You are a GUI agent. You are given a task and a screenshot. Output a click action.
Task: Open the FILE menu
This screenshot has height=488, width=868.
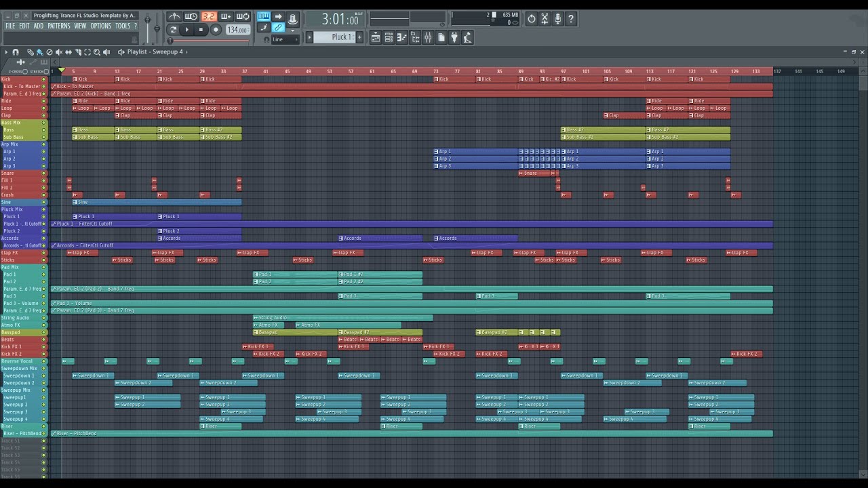click(x=10, y=26)
